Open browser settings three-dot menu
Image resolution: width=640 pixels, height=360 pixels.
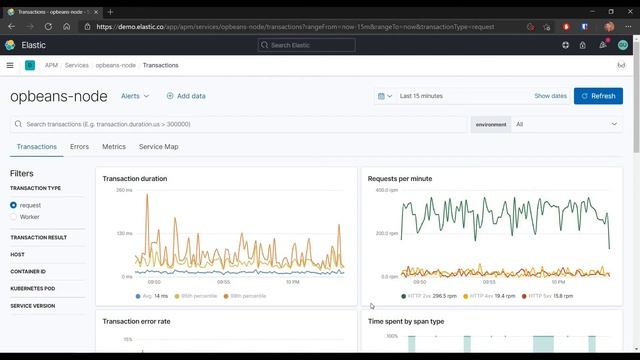pyautogui.click(x=628, y=27)
